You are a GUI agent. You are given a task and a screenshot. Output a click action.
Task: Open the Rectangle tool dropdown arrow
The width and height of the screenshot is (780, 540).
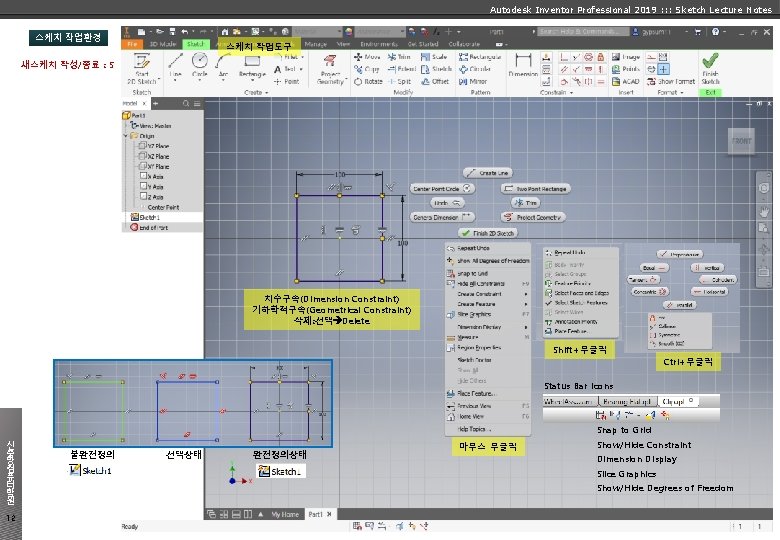pos(252,80)
